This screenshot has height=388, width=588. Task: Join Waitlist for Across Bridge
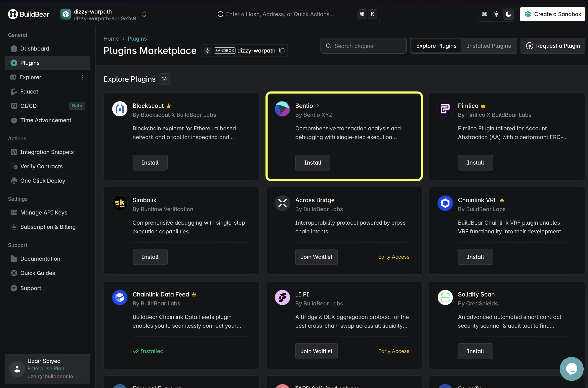pos(316,257)
